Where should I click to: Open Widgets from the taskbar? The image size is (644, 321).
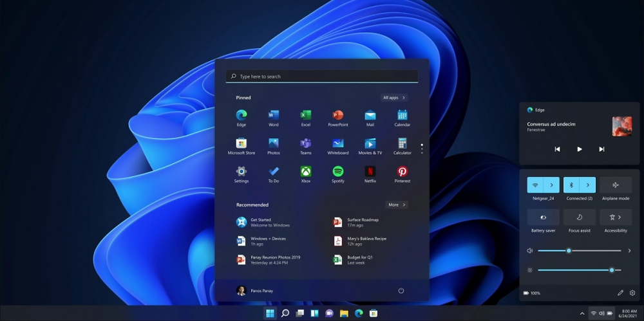point(315,313)
